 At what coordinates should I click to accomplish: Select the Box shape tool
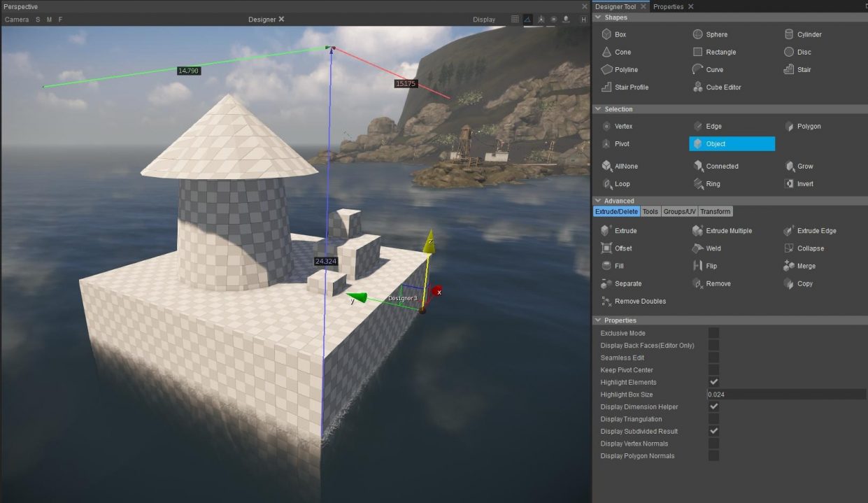pyautogui.click(x=614, y=34)
